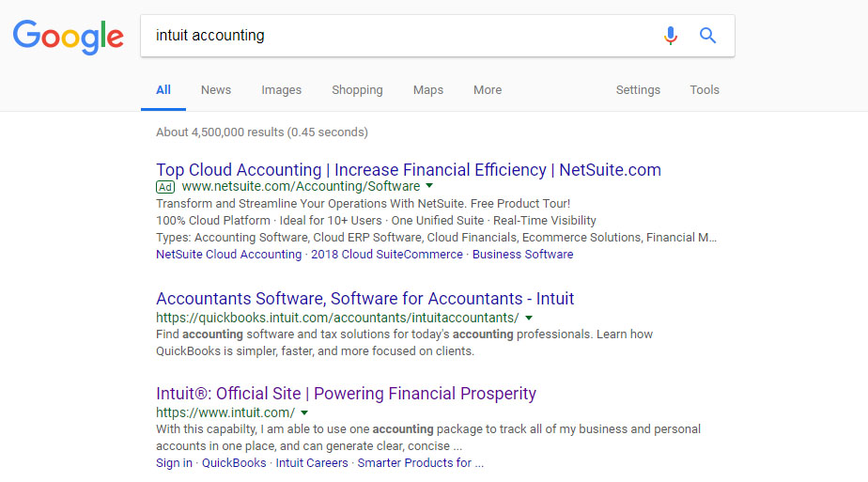The width and height of the screenshot is (868, 482).
Task: Open the dropdown arrow beside the quickbooks.intuit.com URL
Action: pyautogui.click(x=529, y=319)
